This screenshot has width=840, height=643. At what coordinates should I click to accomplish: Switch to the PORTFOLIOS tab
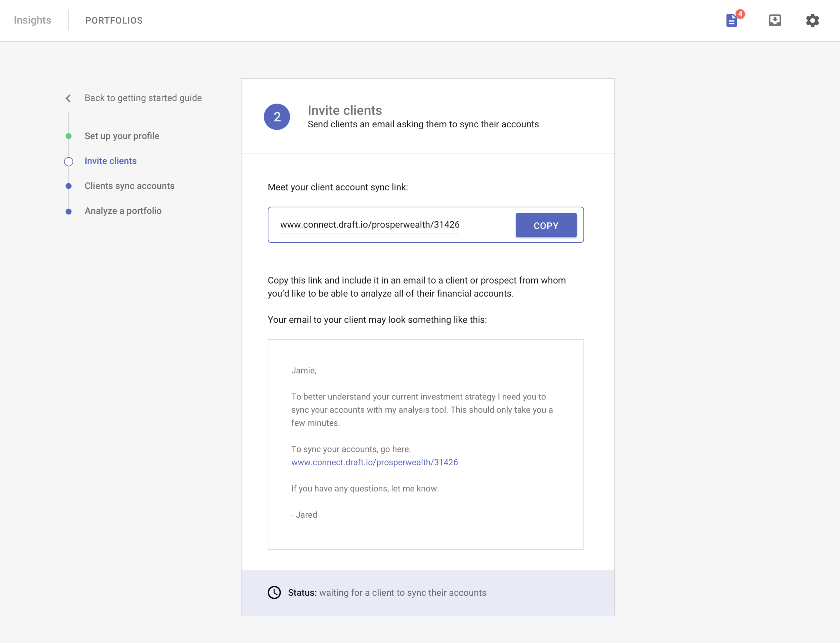(114, 20)
